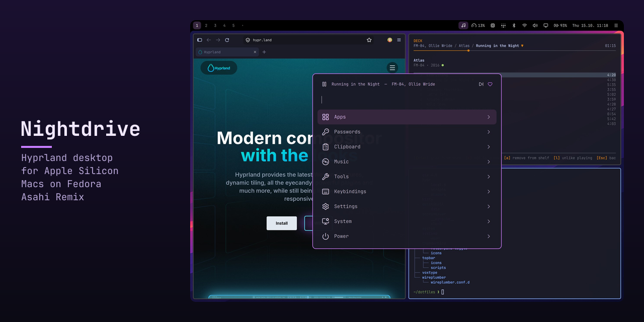This screenshot has height=322, width=644.
Task: Reload the hypr.land page in browser
Action: click(x=227, y=40)
